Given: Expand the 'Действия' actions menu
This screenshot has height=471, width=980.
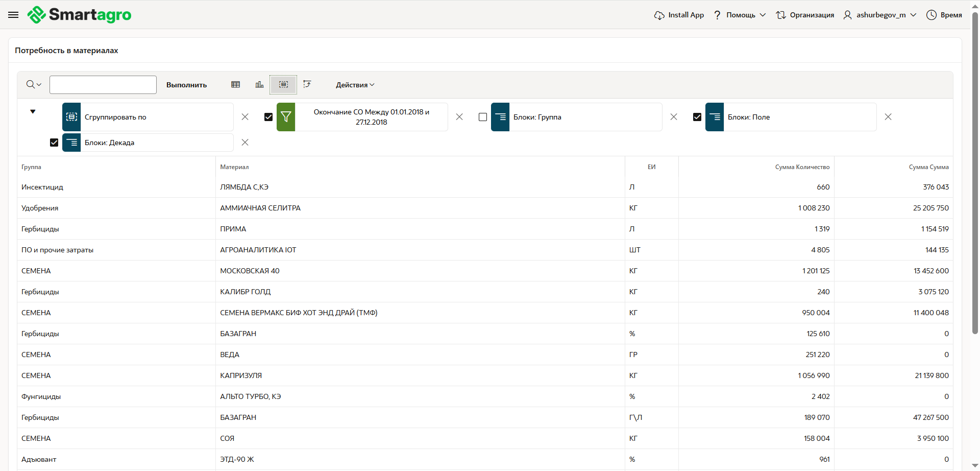Looking at the screenshot, I should pyautogui.click(x=355, y=85).
